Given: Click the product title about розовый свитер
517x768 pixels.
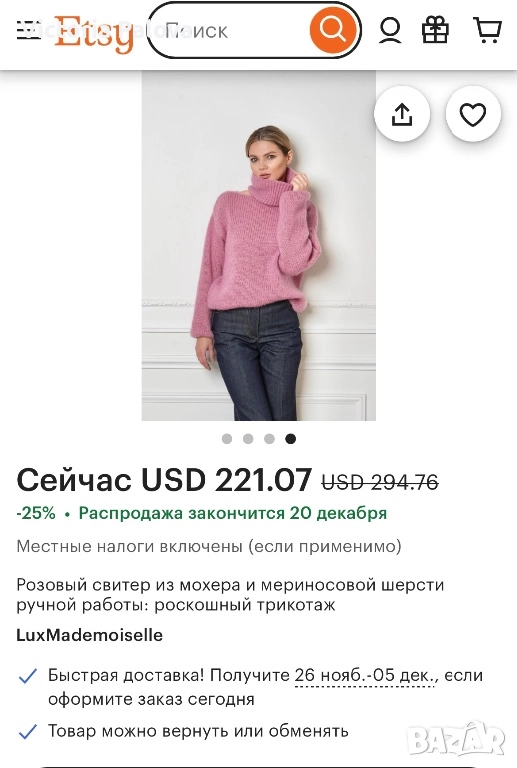Looking at the screenshot, I should pos(230,595).
